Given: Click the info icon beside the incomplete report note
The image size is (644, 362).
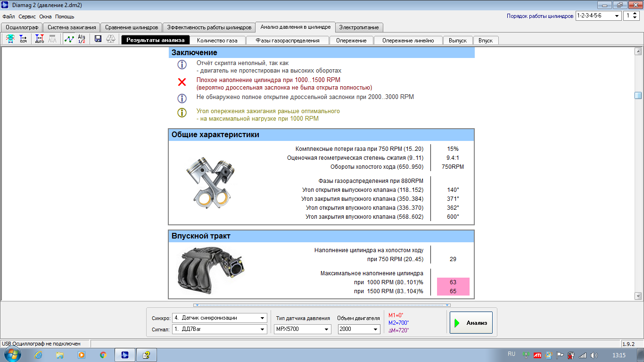Looking at the screenshot, I should coord(182,65).
